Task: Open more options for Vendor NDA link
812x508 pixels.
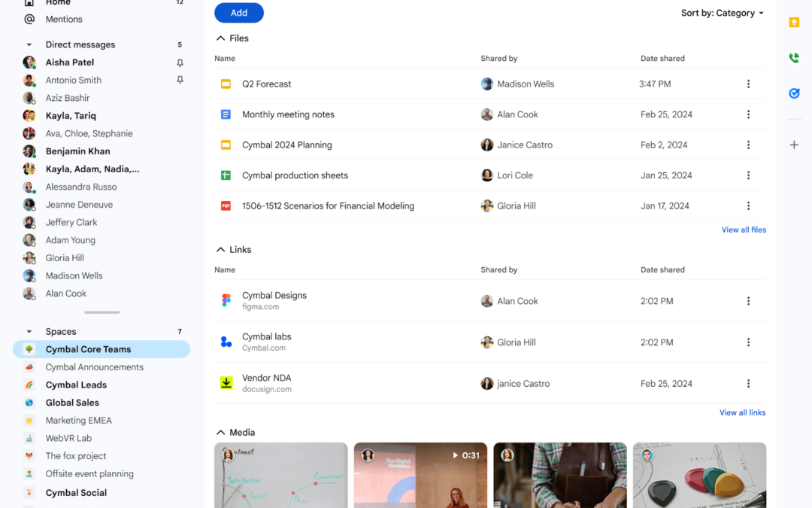Action: pyautogui.click(x=748, y=384)
